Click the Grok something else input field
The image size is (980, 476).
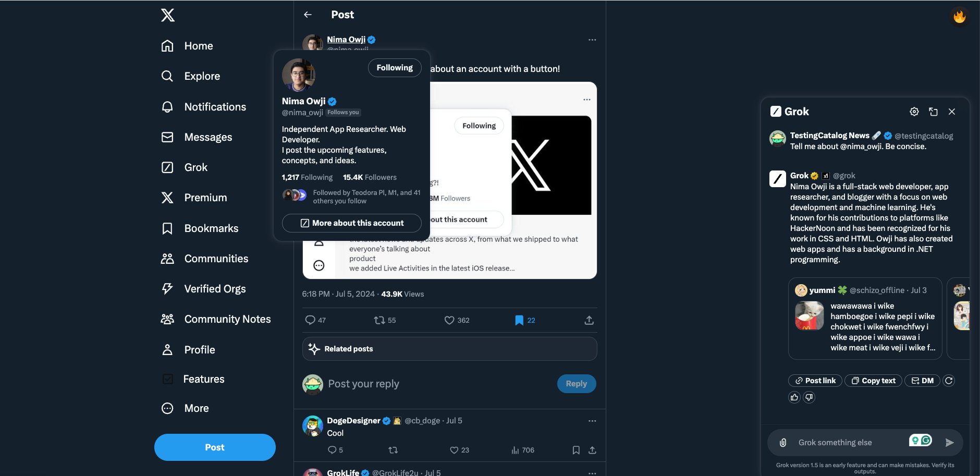point(850,443)
